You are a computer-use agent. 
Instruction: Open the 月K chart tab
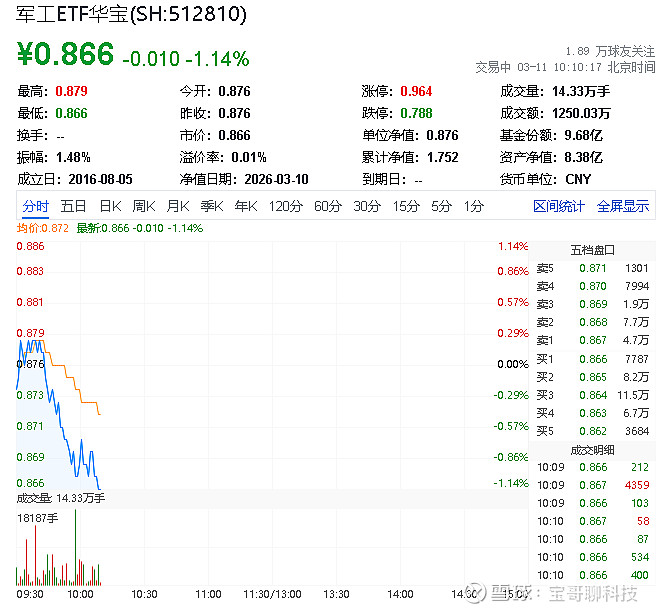click(x=178, y=206)
